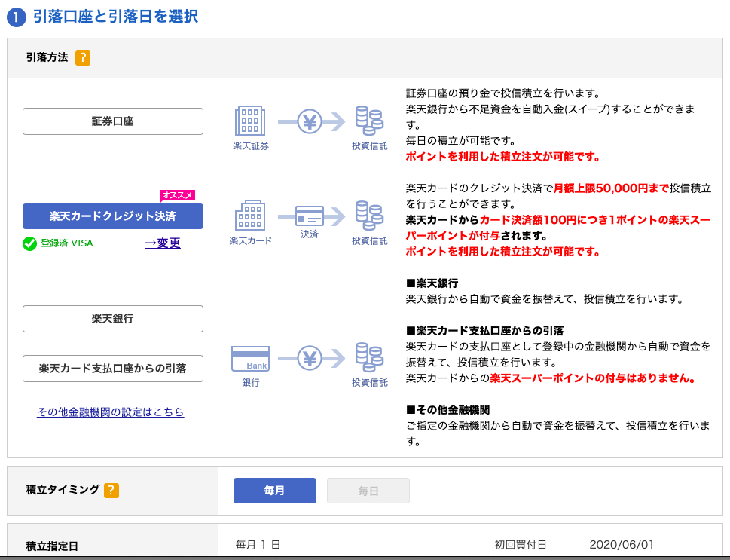Viewport: 730px width, 560px height.
Task: Click the ■楽天銀行 heading text
Action: [432, 283]
